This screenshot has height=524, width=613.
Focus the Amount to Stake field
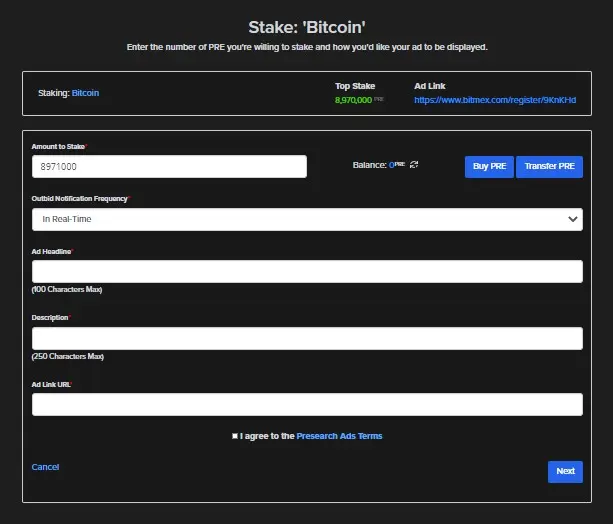pos(169,167)
